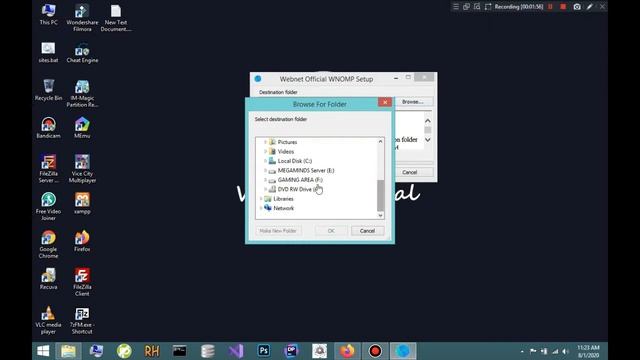Select Pictures in folder tree

pos(287,142)
